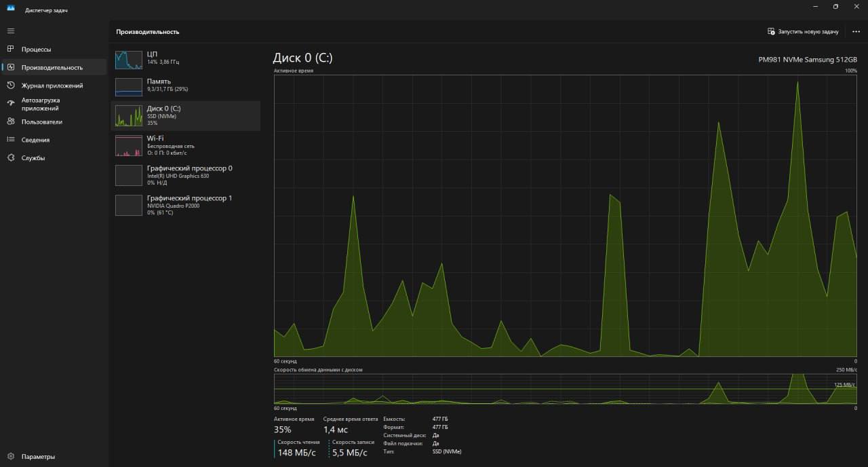Click the Диспетчер задач window title
The image size is (868, 467).
(x=46, y=11)
